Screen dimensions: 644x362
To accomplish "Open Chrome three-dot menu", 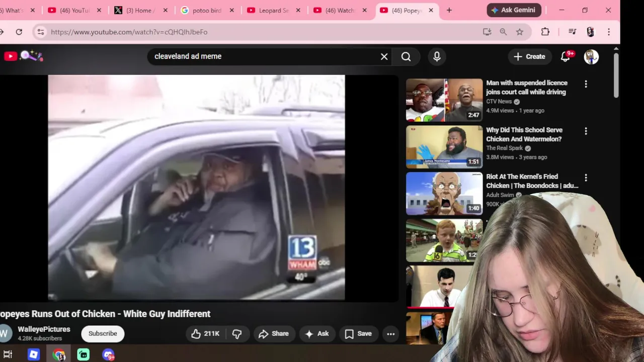I will 609,32.
